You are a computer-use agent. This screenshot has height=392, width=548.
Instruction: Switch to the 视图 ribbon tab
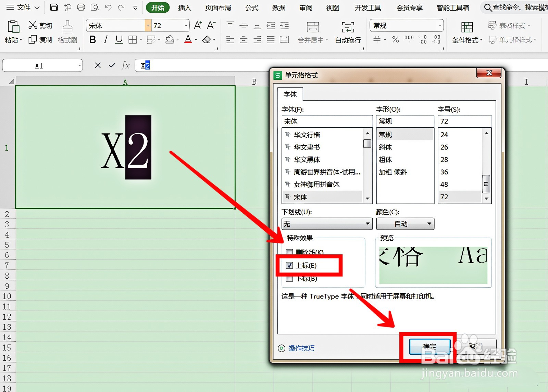point(333,8)
